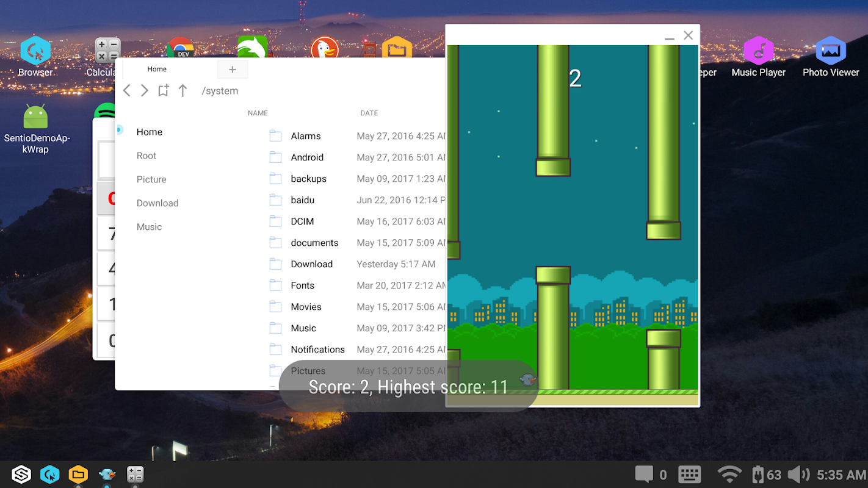Viewport: 868px width, 488px height.
Task: Add a new file manager tab
Action: 232,70
